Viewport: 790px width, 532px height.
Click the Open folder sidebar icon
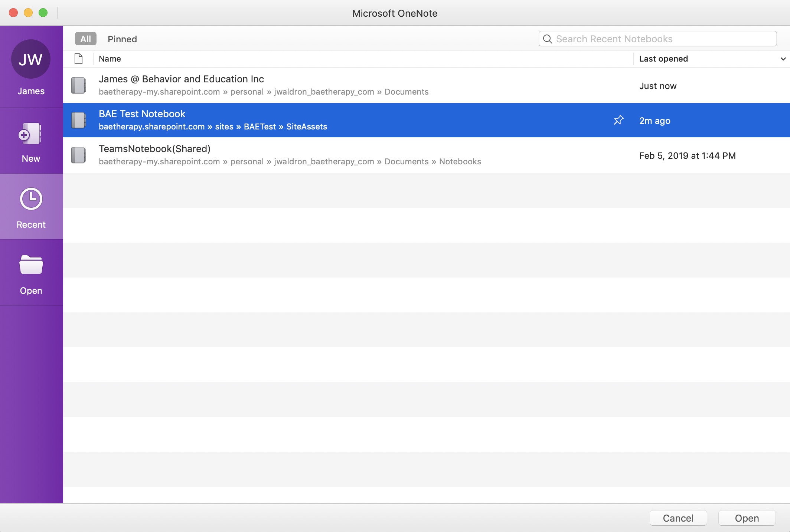click(x=31, y=265)
